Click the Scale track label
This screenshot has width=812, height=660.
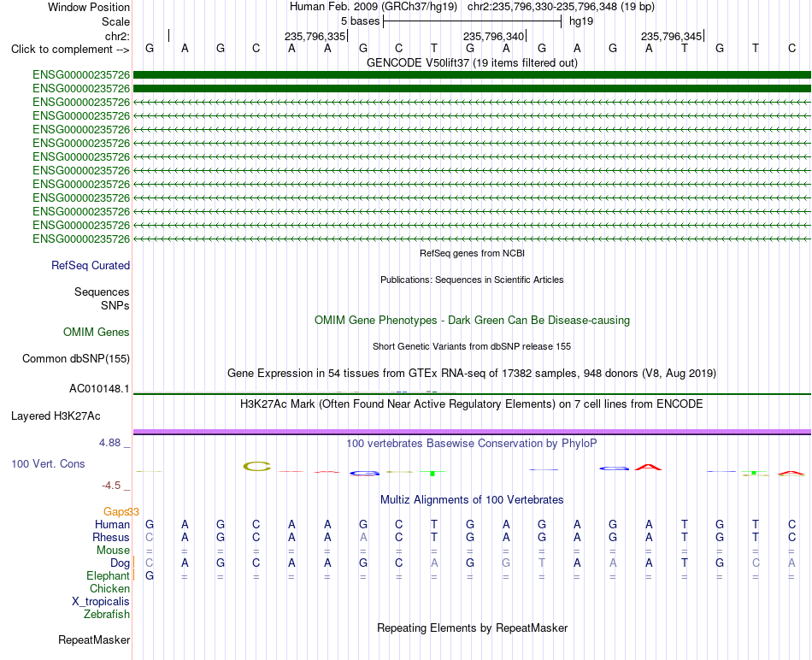click(x=115, y=21)
